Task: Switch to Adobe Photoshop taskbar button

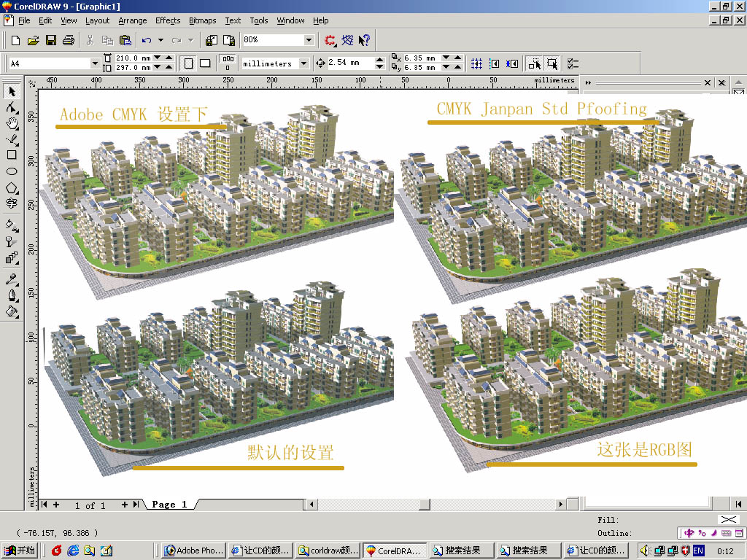Action: point(193,551)
